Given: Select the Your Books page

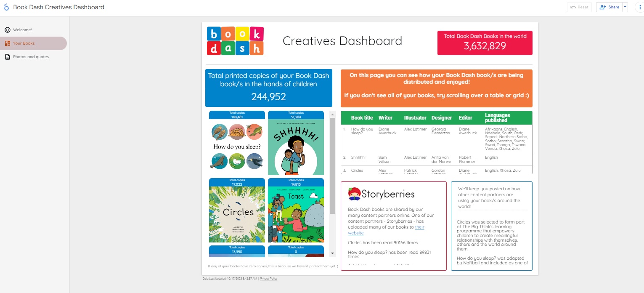Looking at the screenshot, I should tap(34, 43).
